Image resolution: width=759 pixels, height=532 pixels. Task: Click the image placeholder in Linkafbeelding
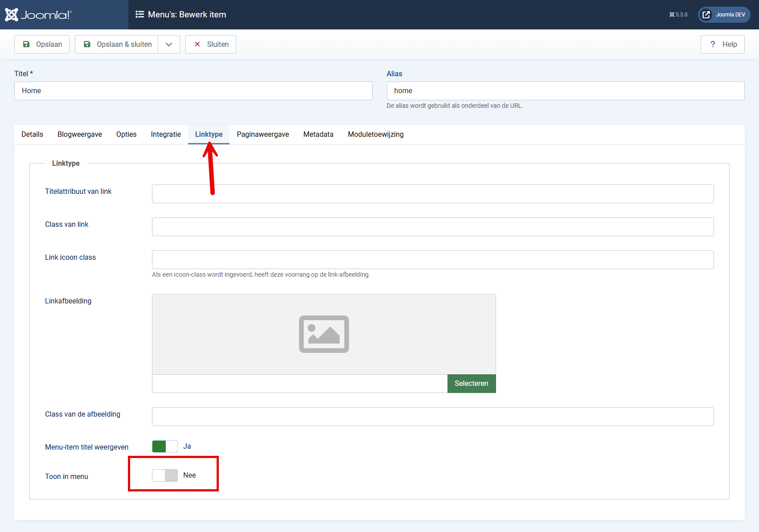coord(324,334)
